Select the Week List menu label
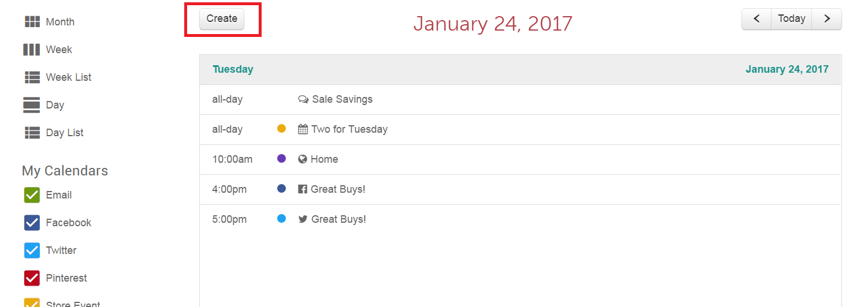868x307 pixels. click(x=69, y=77)
